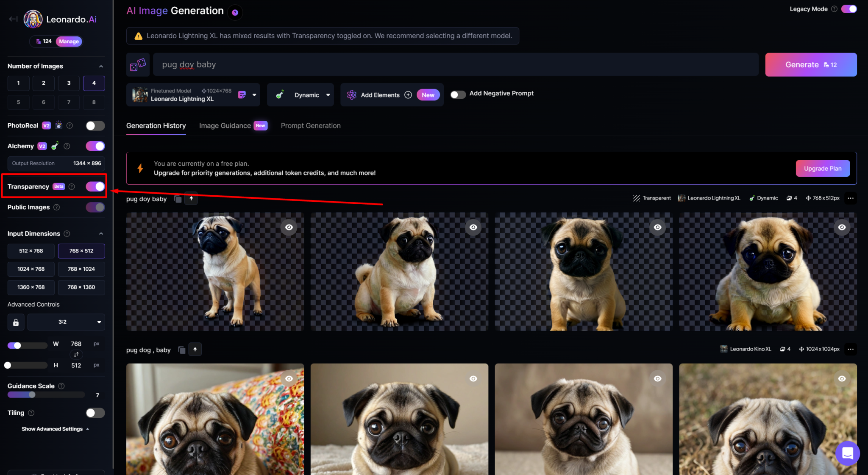The height and width of the screenshot is (475, 868).
Task: Click the random prompt dice icon
Action: [138, 65]
